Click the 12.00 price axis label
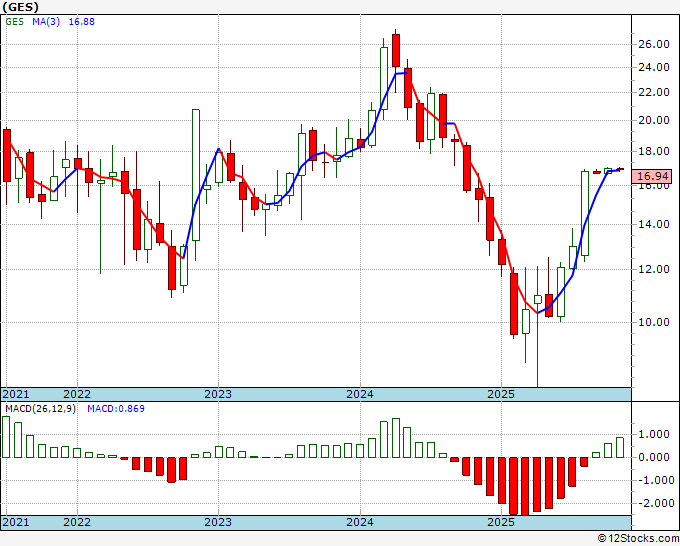Image resolution: width=680 pixels, height=546 pixels. tap(654, 269)
